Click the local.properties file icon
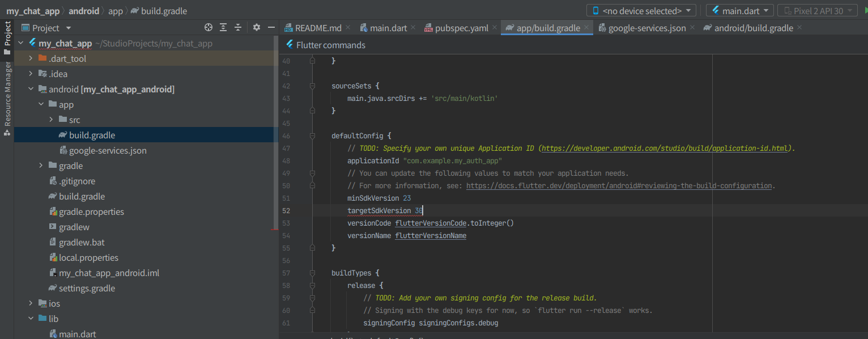The height and width of the screenshot is (339, 868). (53, 258)
